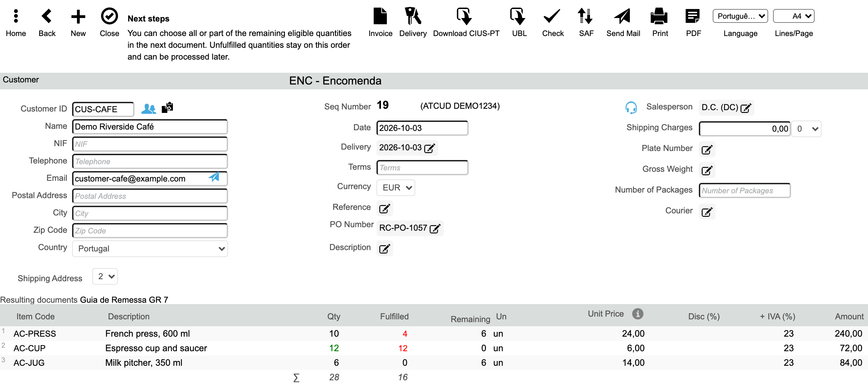Open the Country Portugal dropdown

tap(150, 249)
